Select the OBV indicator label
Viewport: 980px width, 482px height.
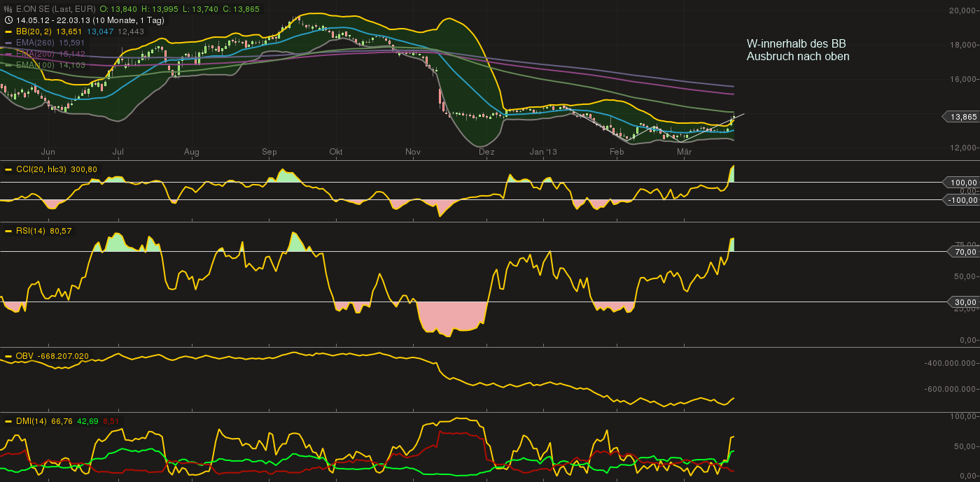click(25, 356)
